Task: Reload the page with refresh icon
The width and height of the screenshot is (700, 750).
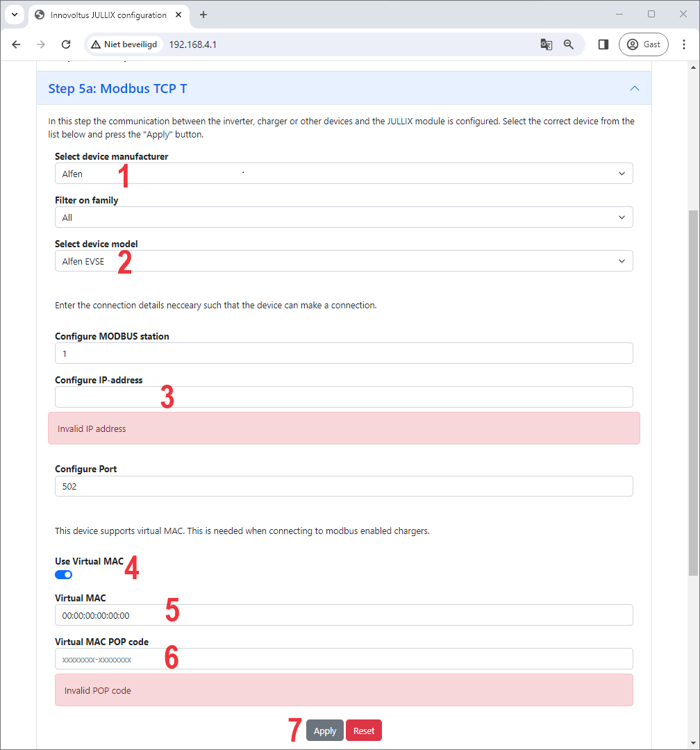Action: click(66, 44)
